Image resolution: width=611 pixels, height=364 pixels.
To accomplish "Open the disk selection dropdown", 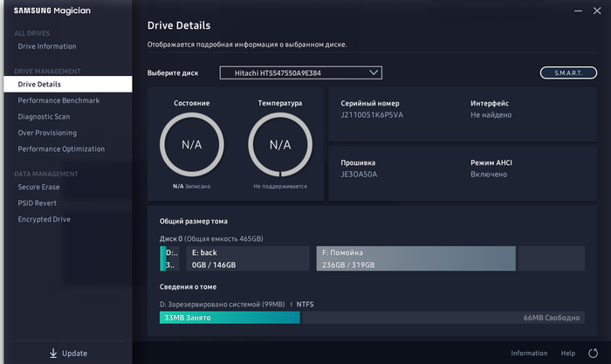I will [300, 73].
